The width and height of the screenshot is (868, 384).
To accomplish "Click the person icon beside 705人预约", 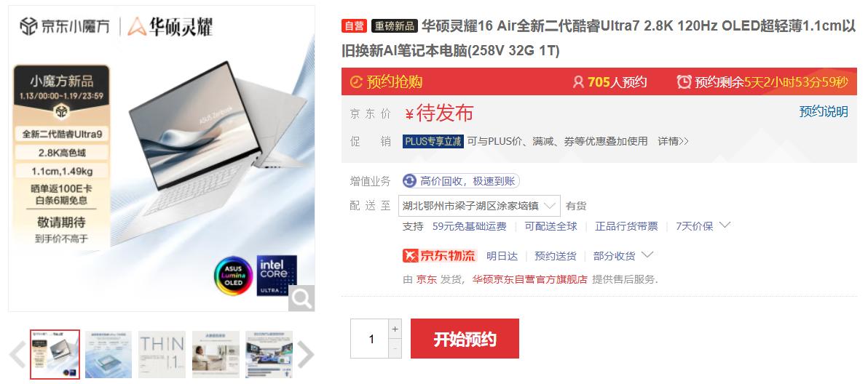I will tap(578, 81).
